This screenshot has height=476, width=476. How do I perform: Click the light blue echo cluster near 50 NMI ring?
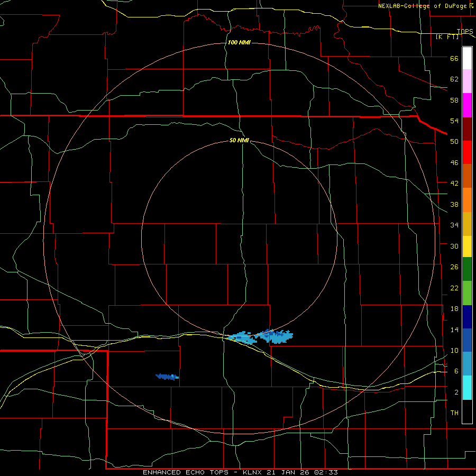pos(260,337)
